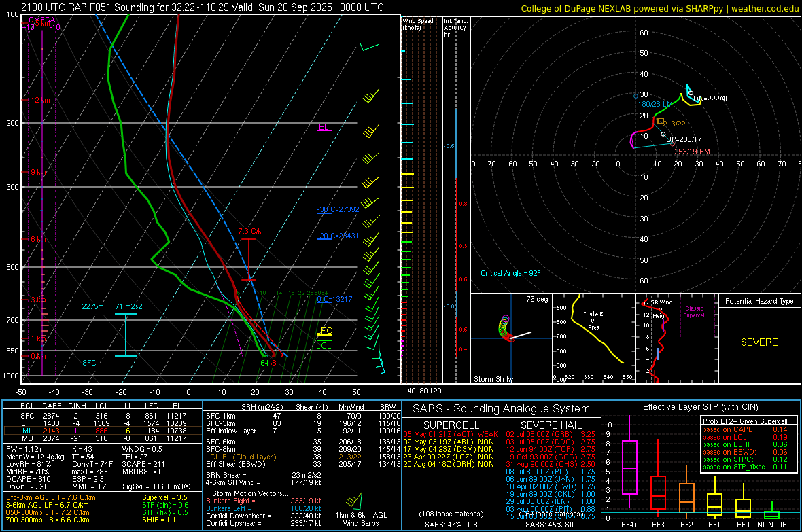Click the UP=233/17 hodograph label
802x532 pixels.
(684, 139)
